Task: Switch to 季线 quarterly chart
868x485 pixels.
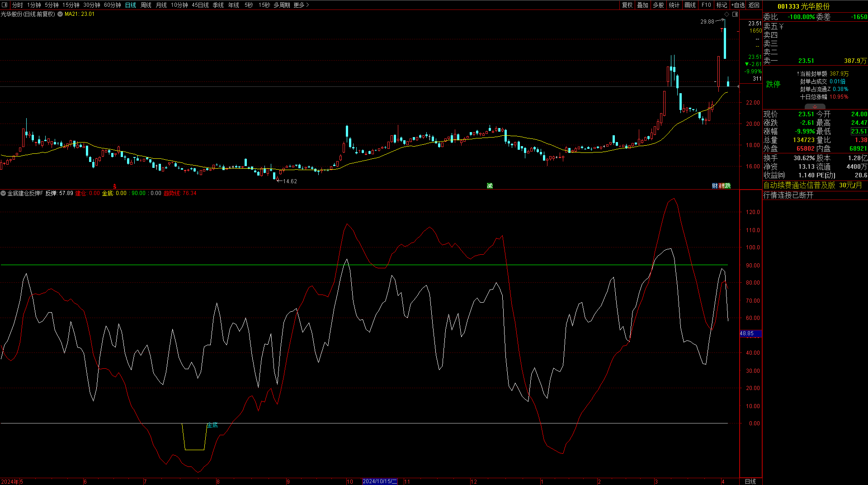Action: coord(218,5)
